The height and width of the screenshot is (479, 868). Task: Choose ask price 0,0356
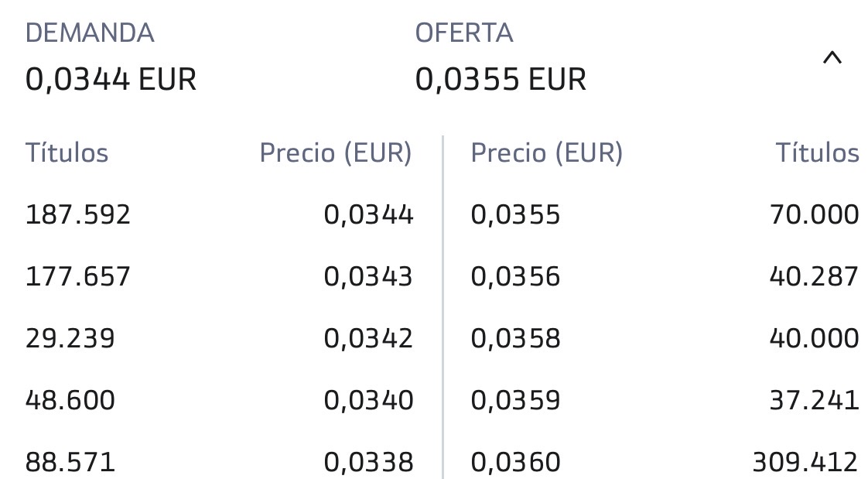coord(515,276)
